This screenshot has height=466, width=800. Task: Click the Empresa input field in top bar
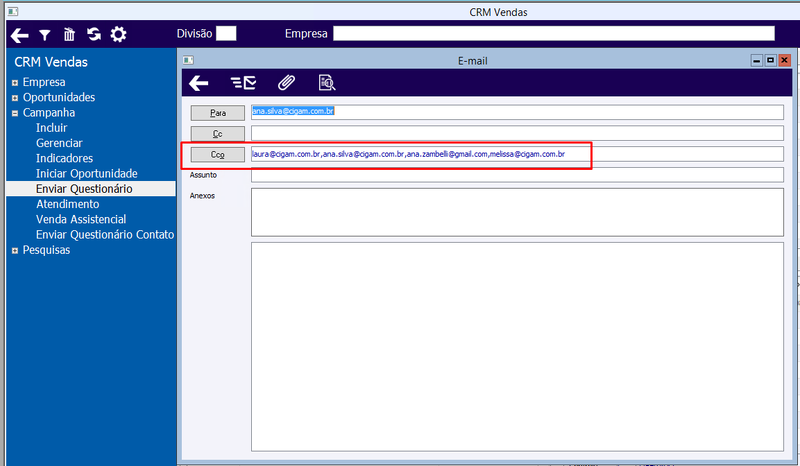(x=554, y=34)
